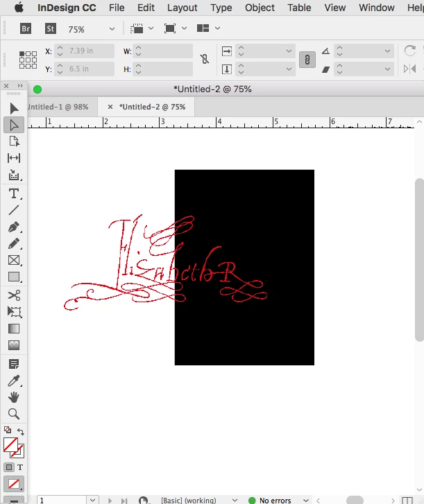Switch to the Untitled-1 @ 98% tab
The height and width of the screenshot is (504, 424).
pyautogui.click(x=58, y=107)
